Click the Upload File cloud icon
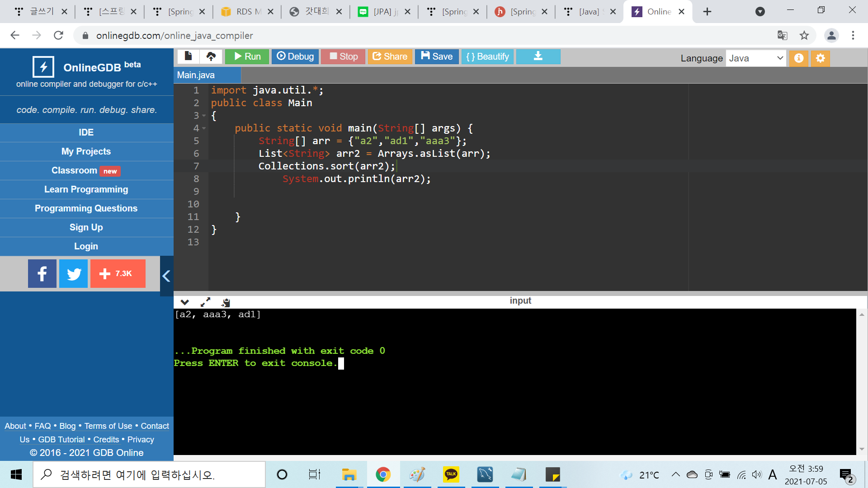This screenshot has height=488, width=868. (x=211, y=56)
